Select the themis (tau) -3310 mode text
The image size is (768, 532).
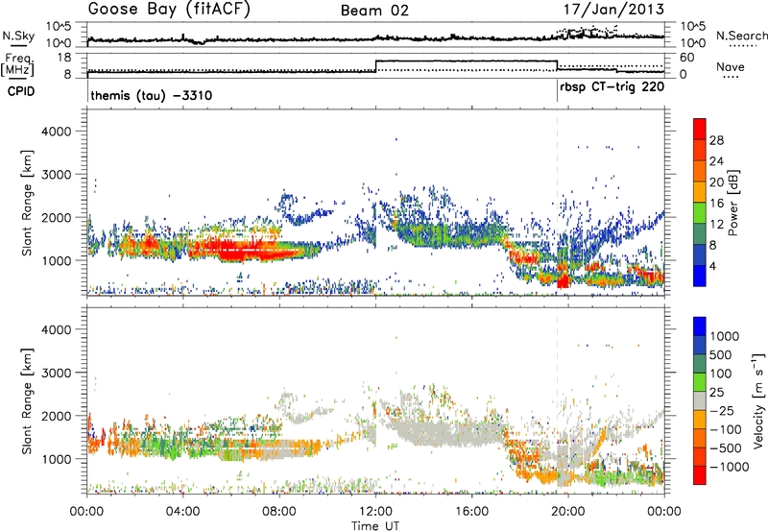click(152, 95)
